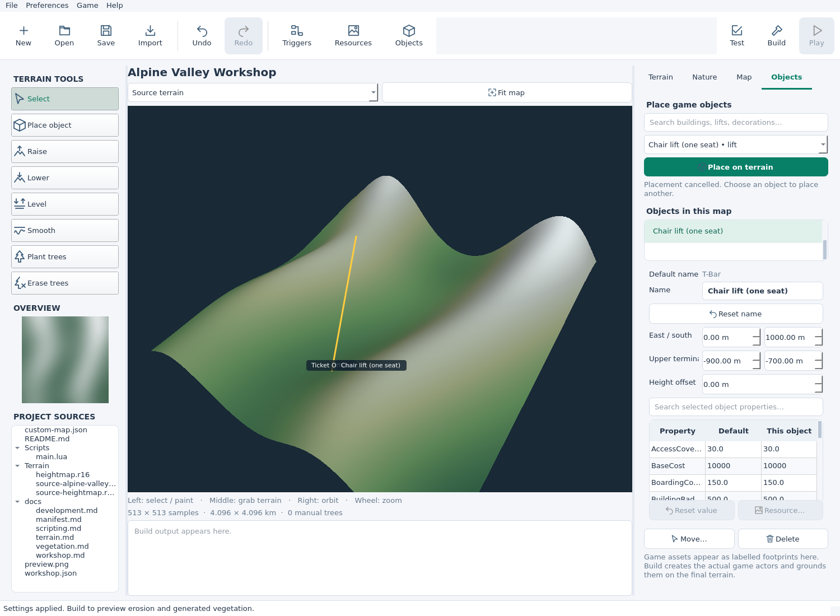Open the File menu
This screenshot has width=840, height=616.
click(12, 6)
